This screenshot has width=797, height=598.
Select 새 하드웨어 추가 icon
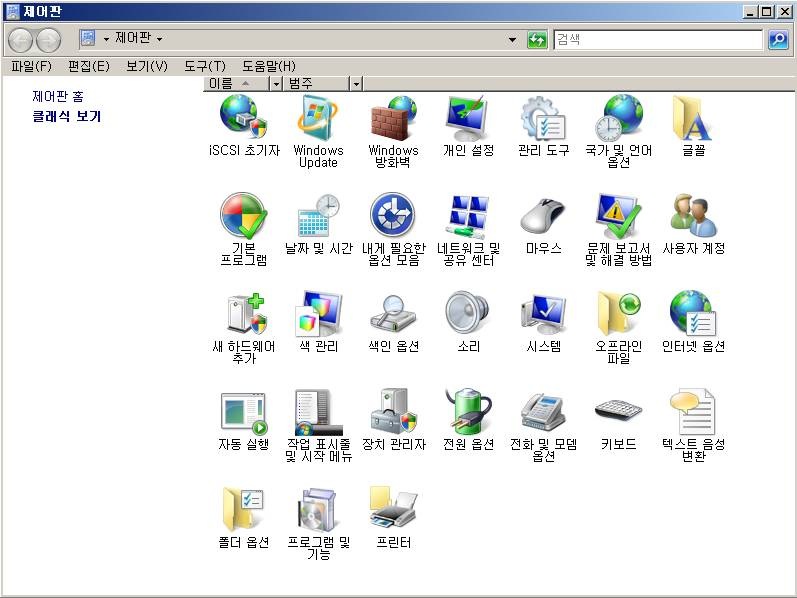click(246, 313)
